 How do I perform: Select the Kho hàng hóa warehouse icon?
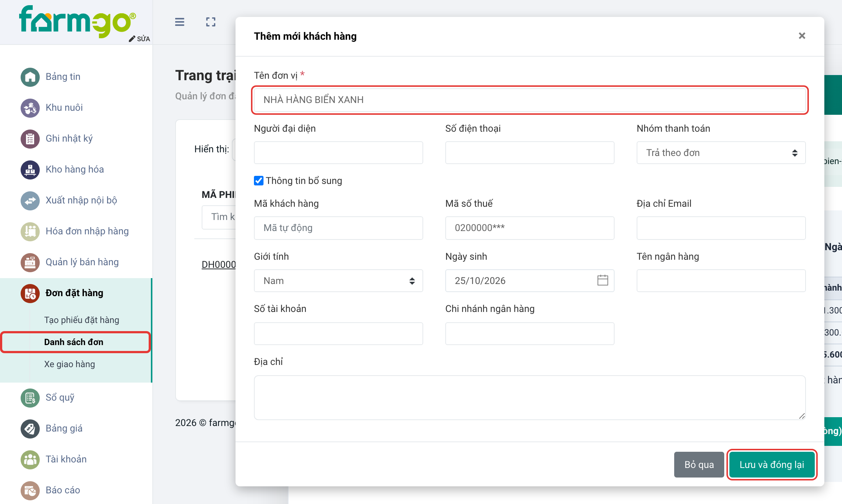30,170
